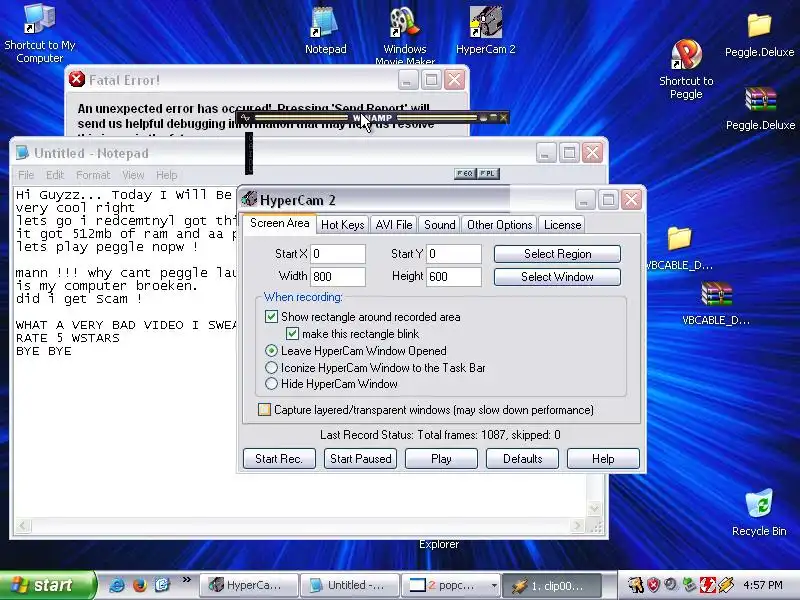The height and width of the screenshot is (600, 800).
Task: Click the HyperCam Help button
Action: point(603,458)
